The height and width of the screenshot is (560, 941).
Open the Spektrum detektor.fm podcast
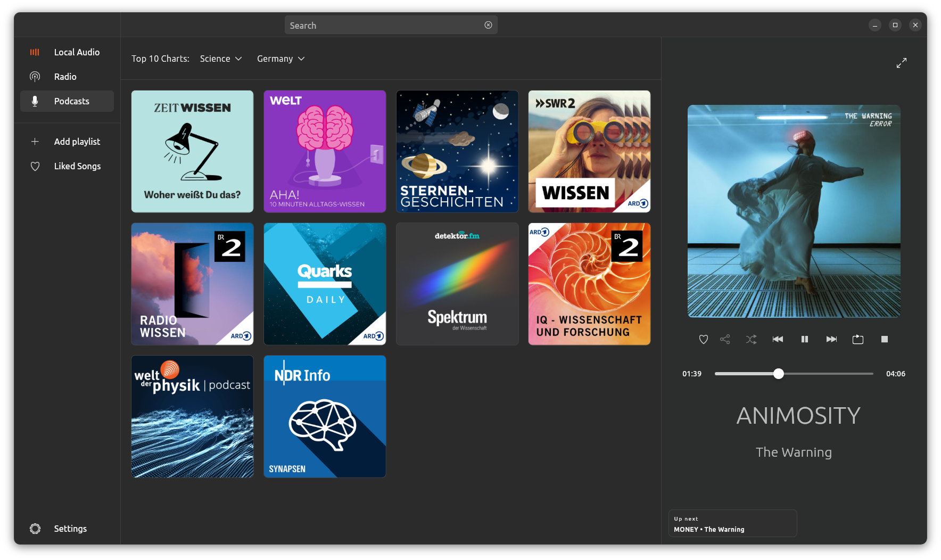coord(457,284)
